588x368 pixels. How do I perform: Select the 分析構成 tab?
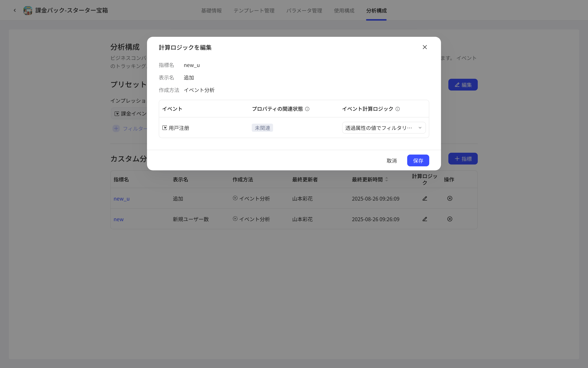pyautogui.click(x=376, y=10)
